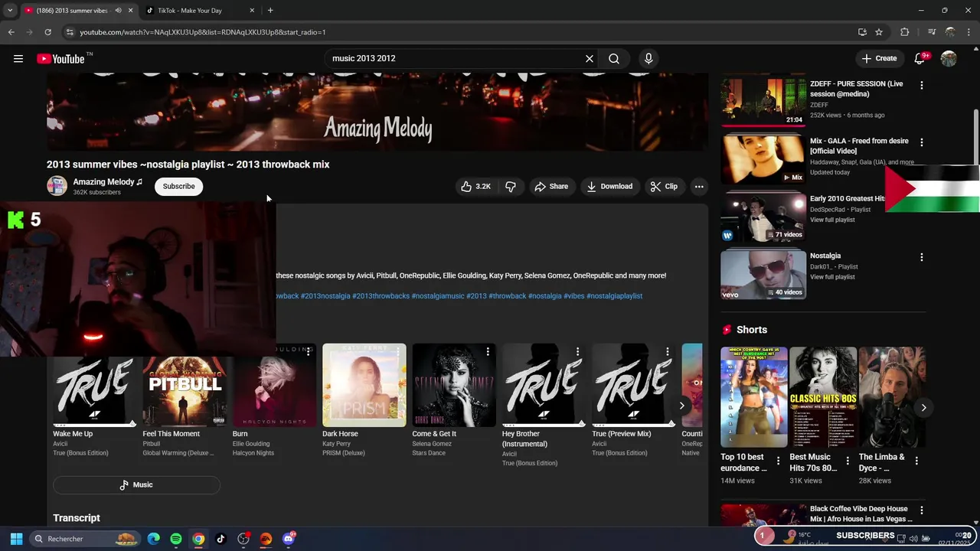Viewport: 980px width, 551px height.
Task: Mute the YouTube tab audio icon
Action: click(x=118, y=11)
